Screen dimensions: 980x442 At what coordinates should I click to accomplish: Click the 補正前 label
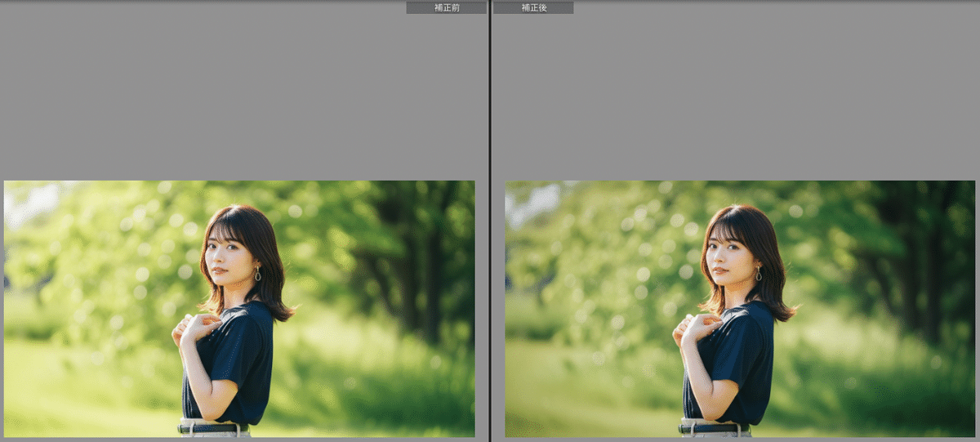click(x=446, y=7)
